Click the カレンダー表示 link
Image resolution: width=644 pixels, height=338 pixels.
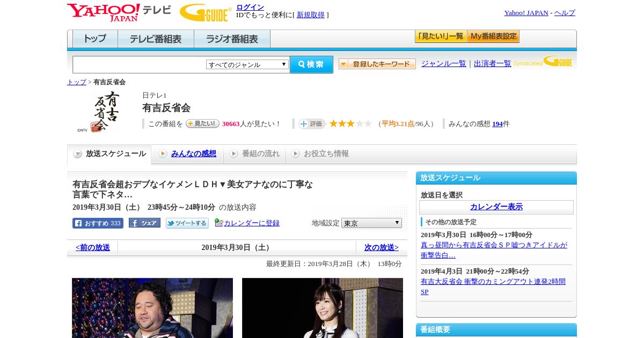tap(496, 207)
